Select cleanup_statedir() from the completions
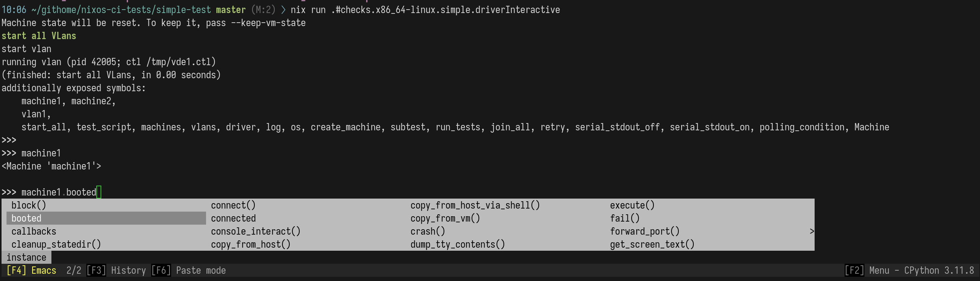Image resolution: width=980 pixels, height=281 pixels. 56,244
